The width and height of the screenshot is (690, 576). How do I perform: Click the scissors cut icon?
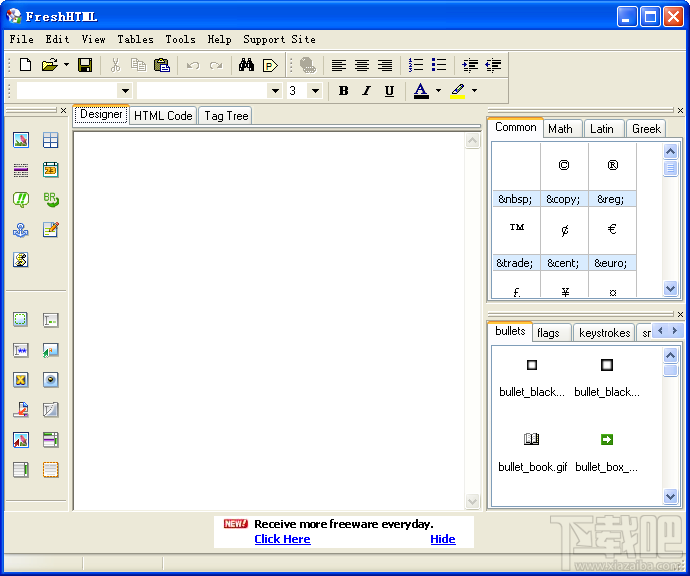[115, 65]
